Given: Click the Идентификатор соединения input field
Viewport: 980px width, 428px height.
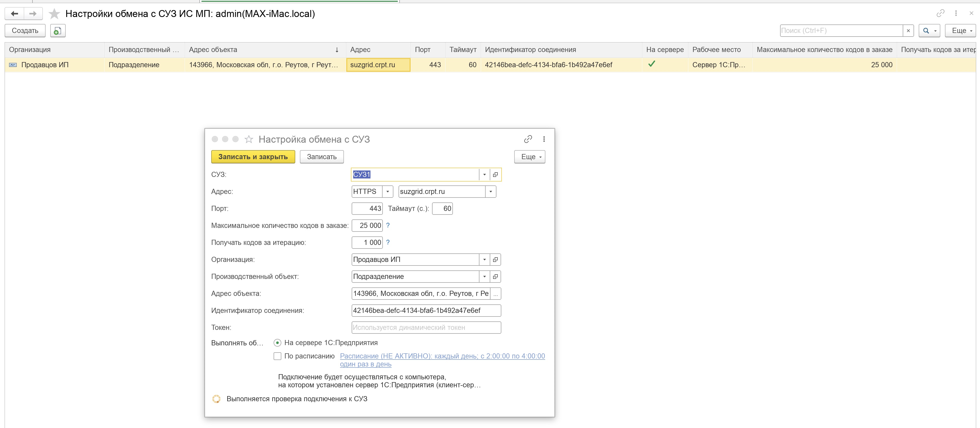Looking at the screenshot, I should click(426, 311).
